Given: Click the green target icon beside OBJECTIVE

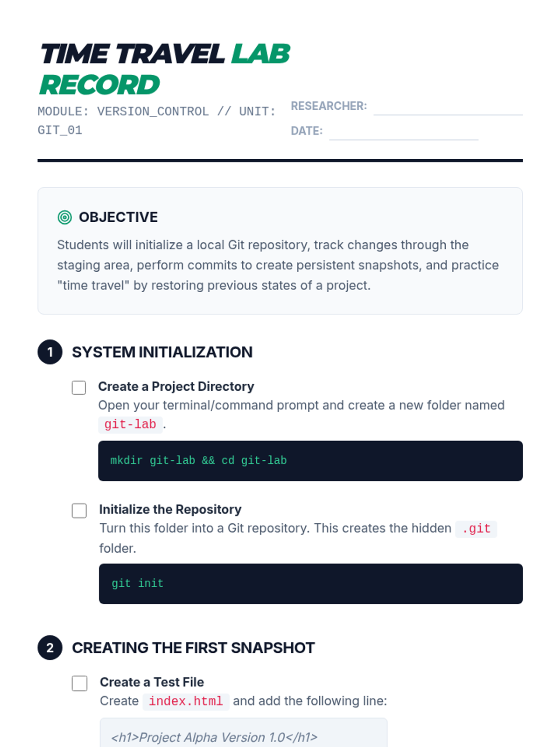Looking at the screenshot, I should [64, 217].
